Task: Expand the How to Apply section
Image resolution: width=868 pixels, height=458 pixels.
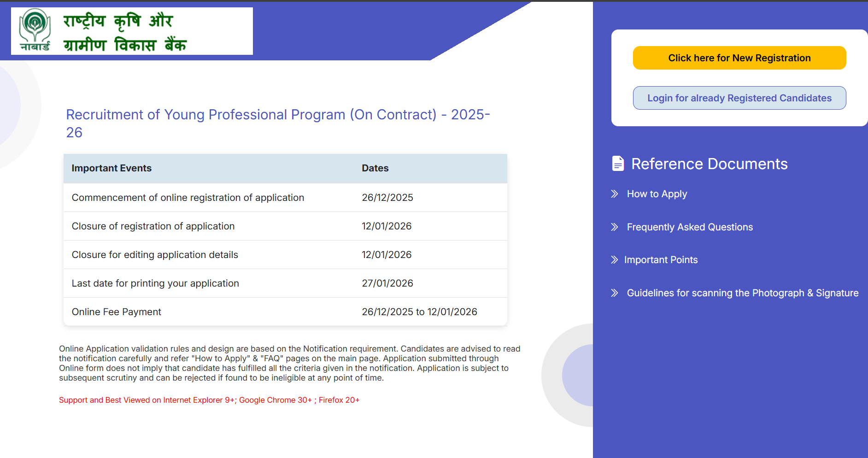Action: [x=657, y=194]
